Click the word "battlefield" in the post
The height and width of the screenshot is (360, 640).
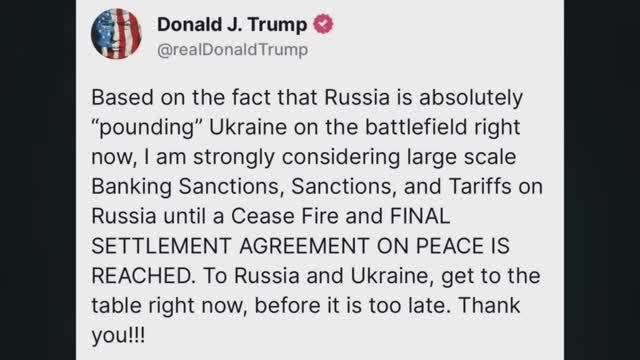[x=416, y=127]
